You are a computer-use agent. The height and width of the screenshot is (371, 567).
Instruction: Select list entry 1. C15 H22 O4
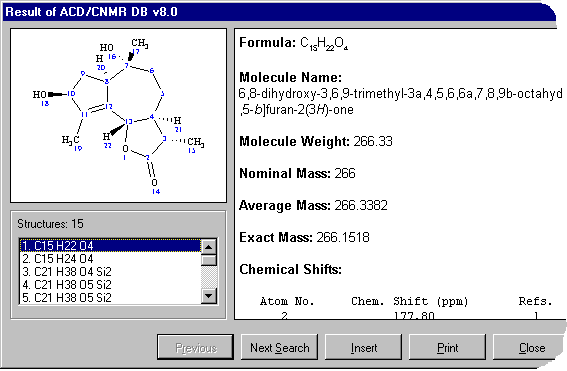click(110, 246)
